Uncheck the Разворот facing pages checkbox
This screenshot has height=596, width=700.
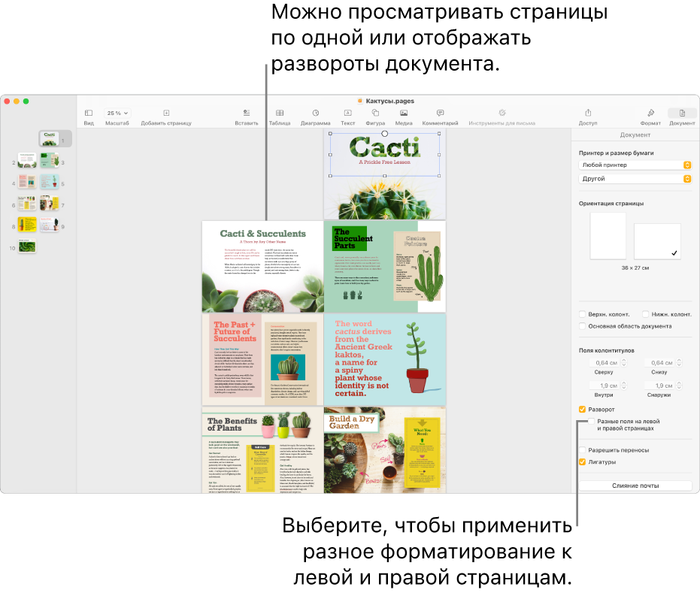582,409
